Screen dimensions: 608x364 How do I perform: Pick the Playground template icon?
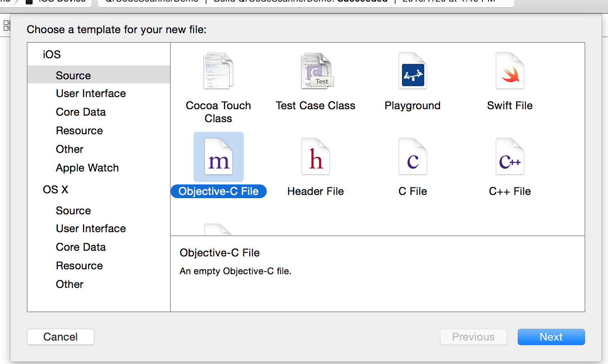pyautogui.click(x=413, y=71)
